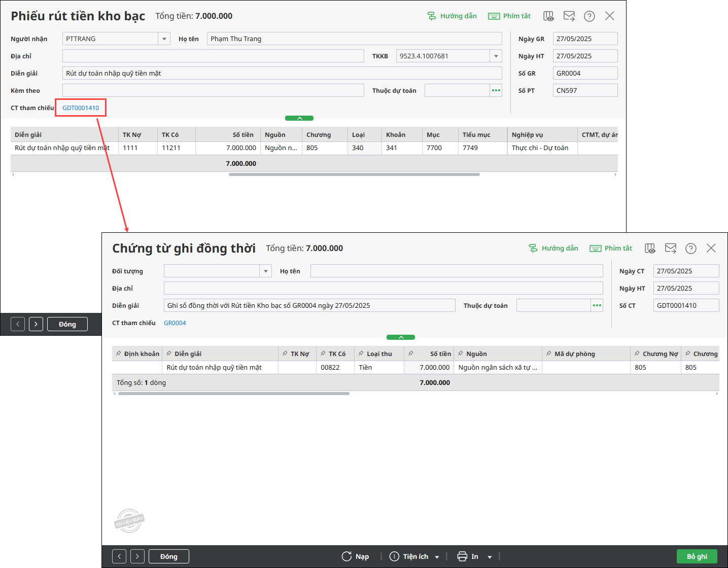This screenshot has width=728, height=568.
Task: Click the template view icon in Phiếu rút tiền window
Action: point(549,16)
